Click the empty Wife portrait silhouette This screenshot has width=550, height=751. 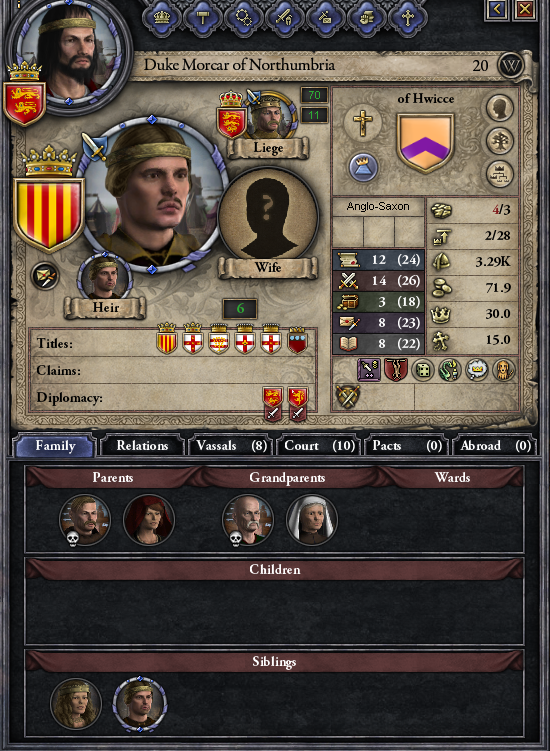268,219
